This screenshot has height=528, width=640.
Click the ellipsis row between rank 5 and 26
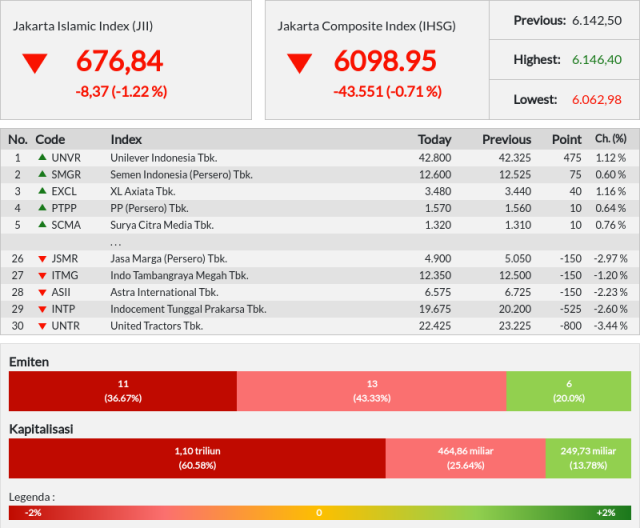click(x=320, y=242)
